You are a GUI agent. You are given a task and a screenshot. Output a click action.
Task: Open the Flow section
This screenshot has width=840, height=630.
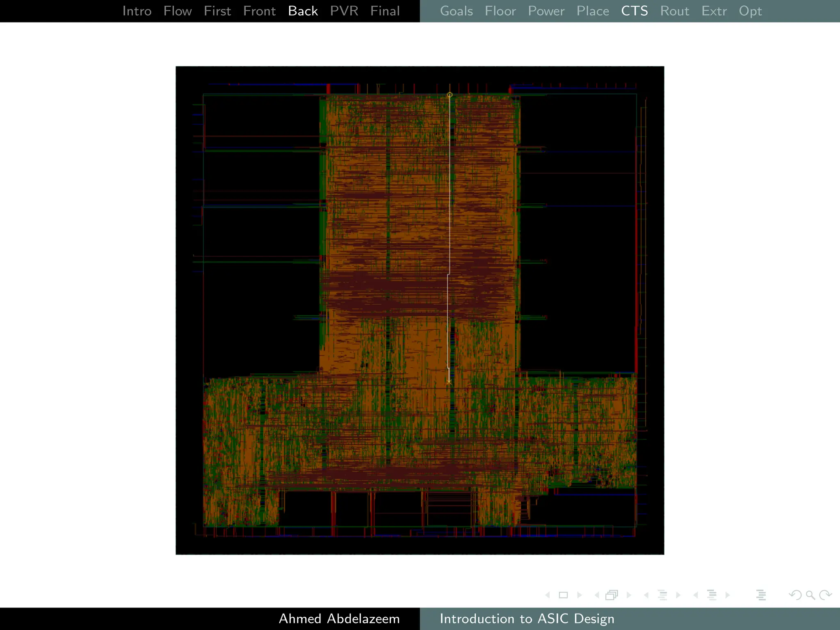177,11
